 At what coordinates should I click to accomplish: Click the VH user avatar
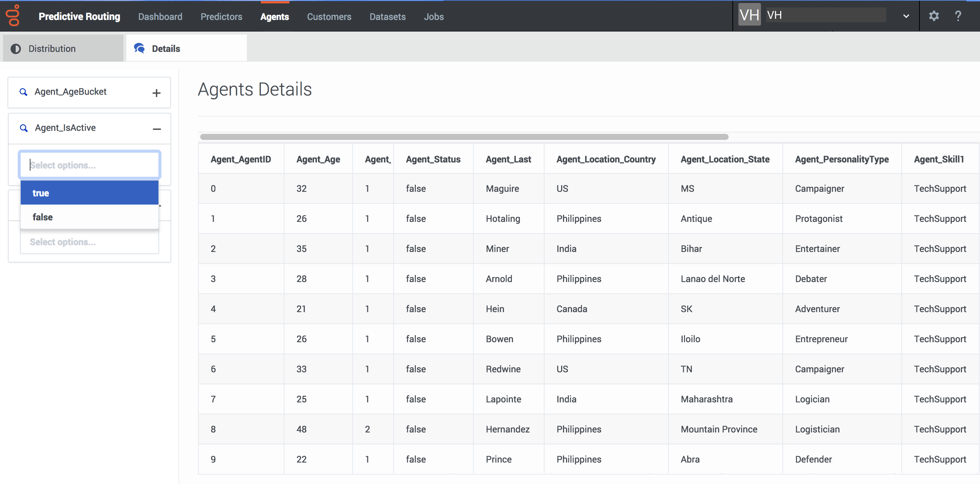pyautogui.click(x=749, y=15)
